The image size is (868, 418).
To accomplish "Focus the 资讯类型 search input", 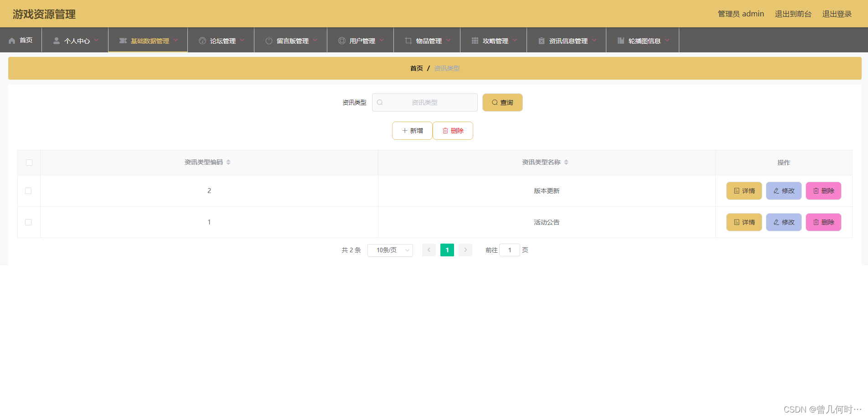I will [425, 102].
